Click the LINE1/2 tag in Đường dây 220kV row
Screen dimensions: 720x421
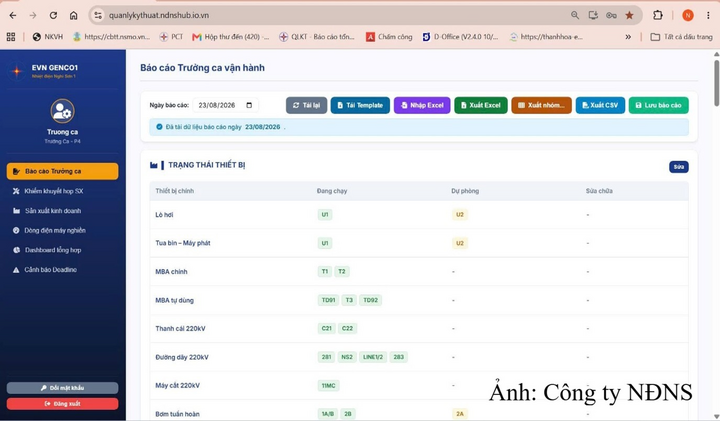373,357
